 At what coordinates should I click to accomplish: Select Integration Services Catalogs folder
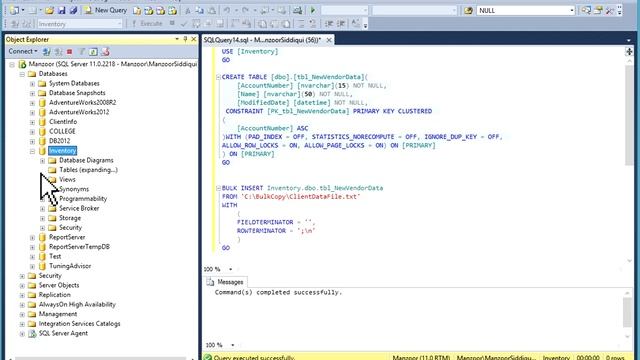point(79,324)
